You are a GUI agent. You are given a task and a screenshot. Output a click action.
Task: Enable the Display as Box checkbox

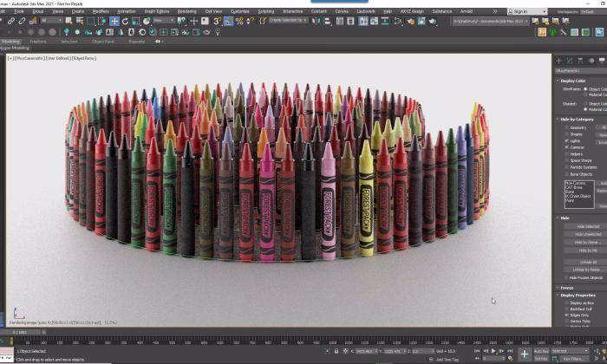point(567,302)
